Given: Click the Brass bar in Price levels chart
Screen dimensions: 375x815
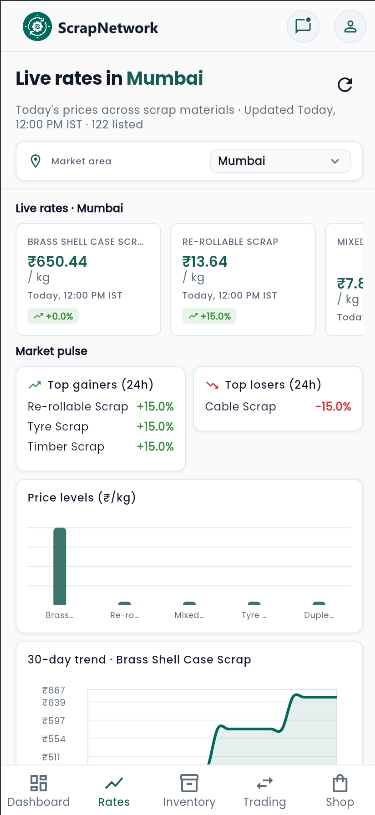Looking at the screenshot, I should [x=60, y=567].
